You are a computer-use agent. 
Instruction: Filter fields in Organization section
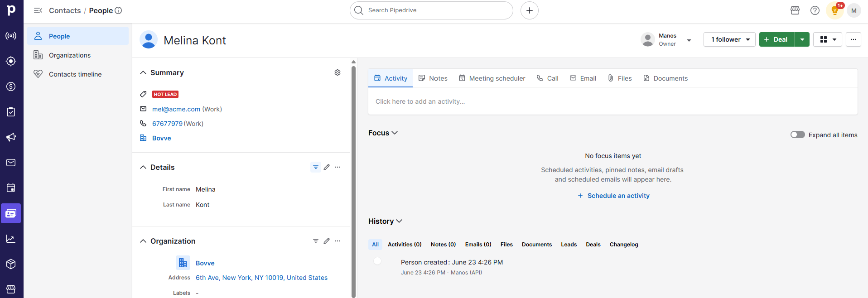coord(316,241)
